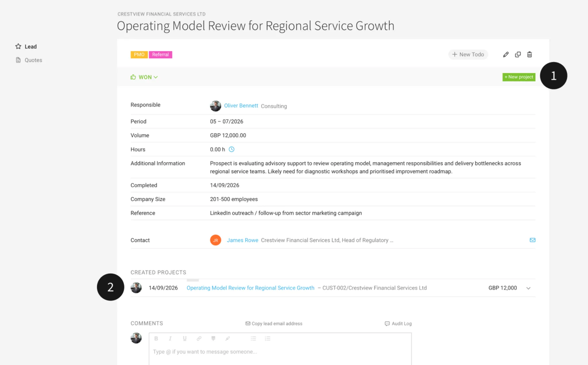This screenshot has height=365, width=588.
Task: Duplicate the lead with the copy icon
Action: tap(518, 54)
